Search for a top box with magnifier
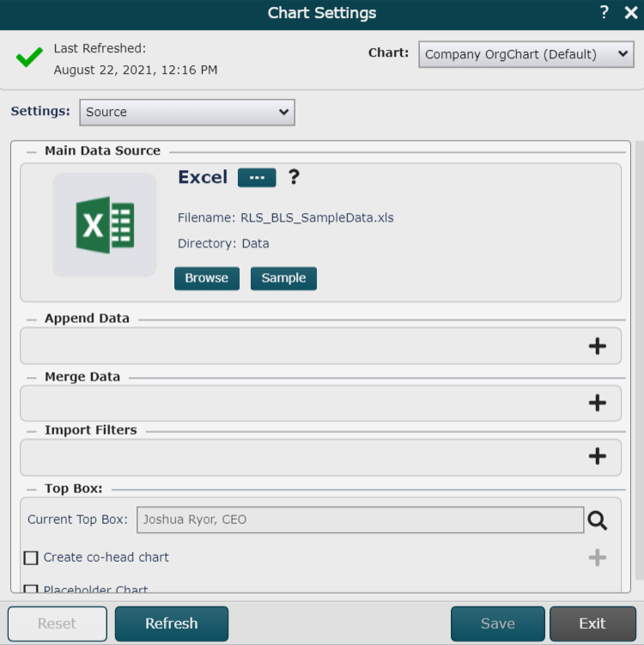 pos(597,520)
